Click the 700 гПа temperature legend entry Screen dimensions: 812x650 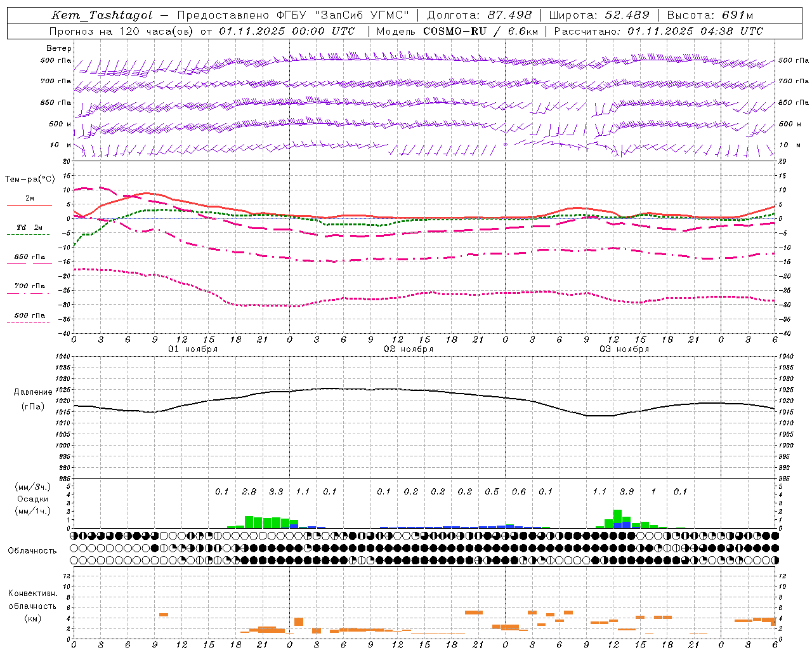30,286
